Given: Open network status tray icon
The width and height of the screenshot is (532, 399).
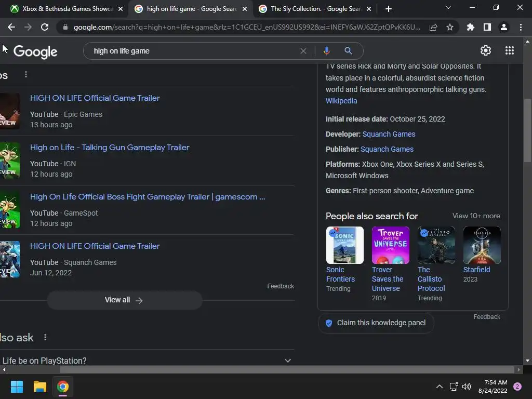Looking at the screenshot, I should 454,387.
